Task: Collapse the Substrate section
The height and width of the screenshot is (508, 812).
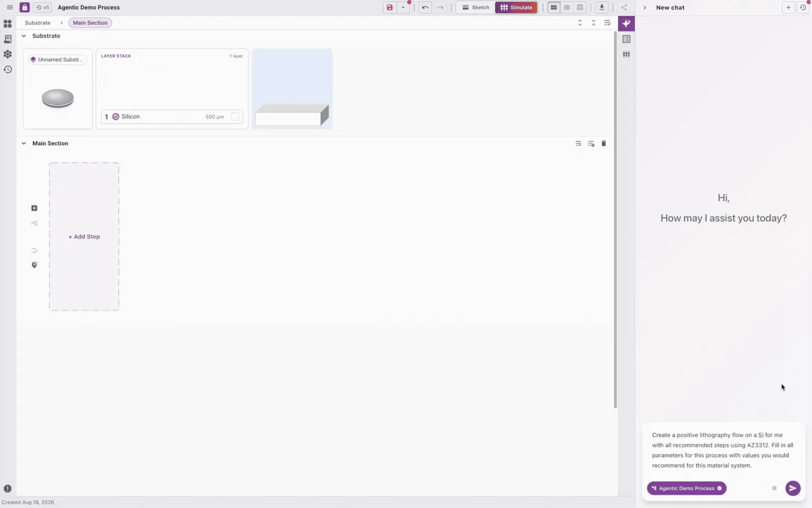Action: [x=24, y=36]
